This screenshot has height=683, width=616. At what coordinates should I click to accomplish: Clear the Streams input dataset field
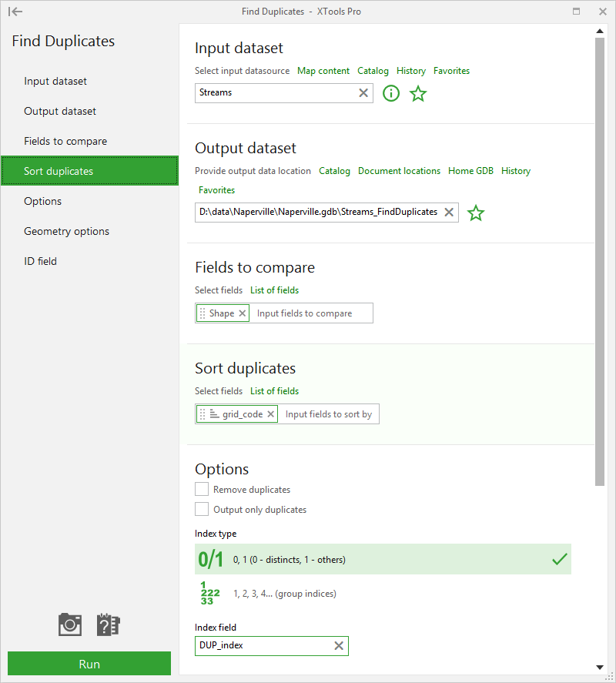click(x=363, y=92)
